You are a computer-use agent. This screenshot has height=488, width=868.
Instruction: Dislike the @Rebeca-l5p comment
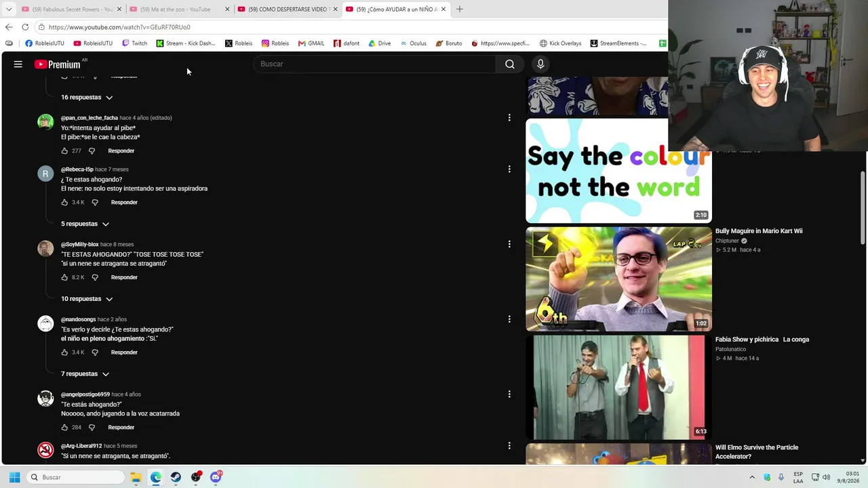point(95,202)
